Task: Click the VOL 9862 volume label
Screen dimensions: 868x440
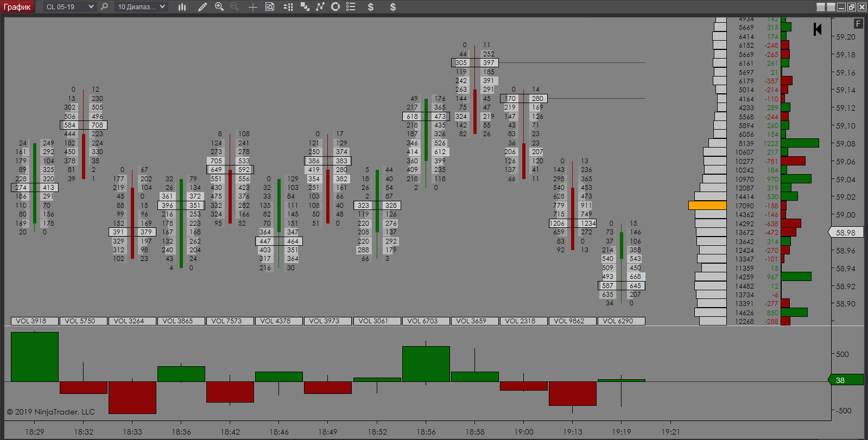Action: tap(569, 321)
